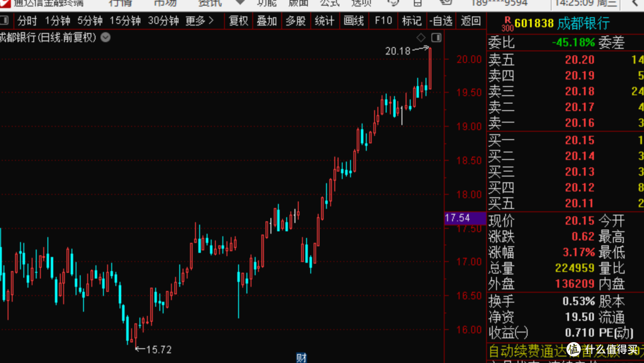644x363 pixels.
Task: Select 买一 price 20.15
Action: [580, 140]
